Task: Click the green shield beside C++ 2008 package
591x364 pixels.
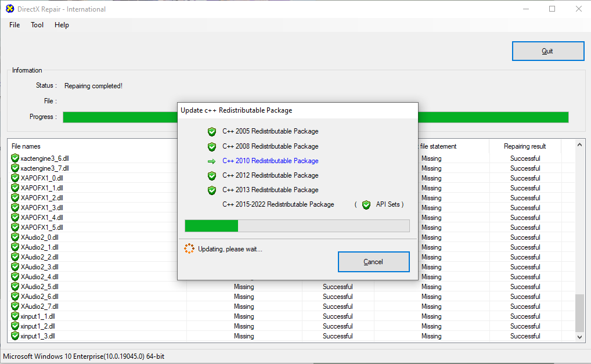Action: [x=212, y=146]
